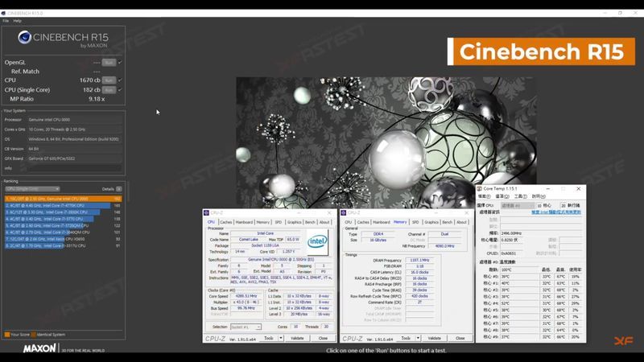Run the CPU (Single Core) benchmark
644x362 pixels.
pos(109,90)
